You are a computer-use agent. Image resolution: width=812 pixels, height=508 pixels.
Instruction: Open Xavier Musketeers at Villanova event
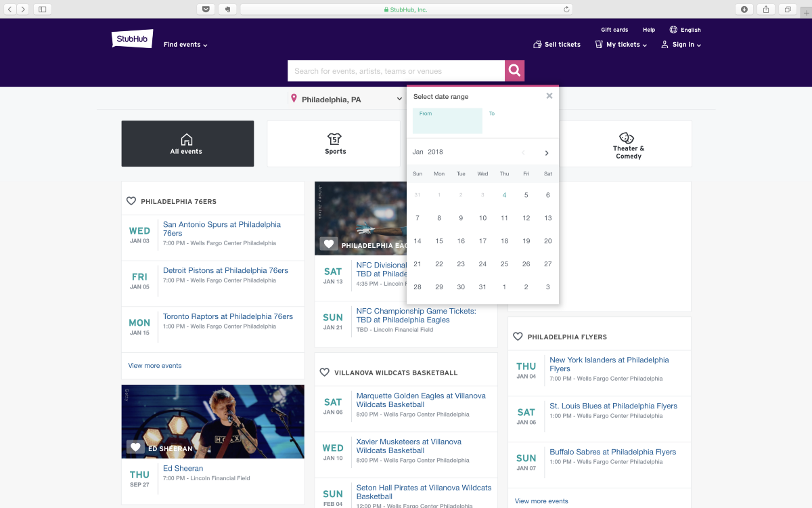(x=409, y=446)
